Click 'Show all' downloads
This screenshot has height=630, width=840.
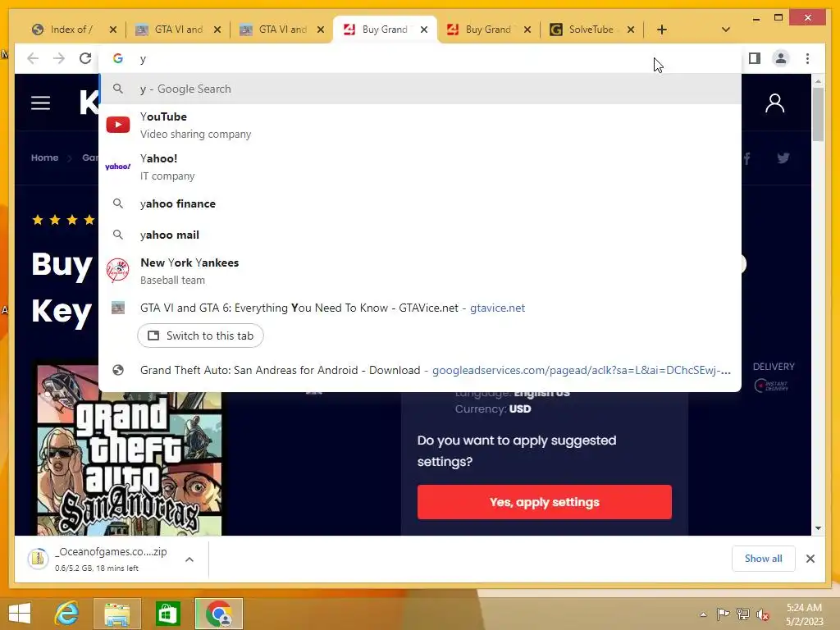[x=764, y=558]
